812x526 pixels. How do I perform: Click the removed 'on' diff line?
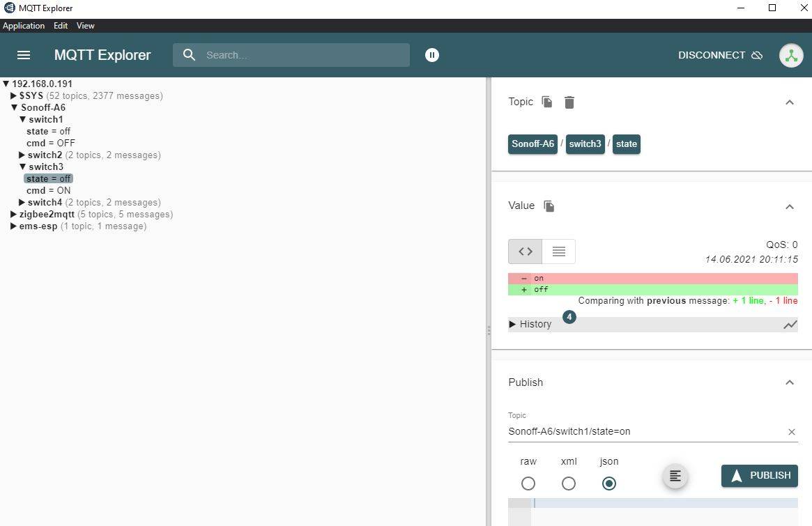click(652, 279)
